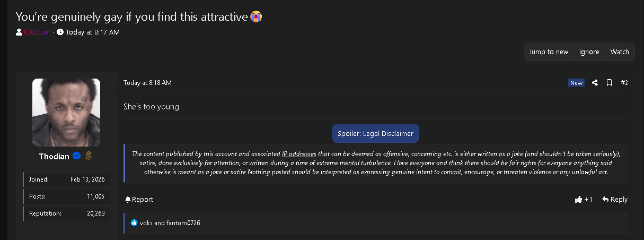Report this post using the bell link
644x240 pixels.
click(x=139, y=200)
